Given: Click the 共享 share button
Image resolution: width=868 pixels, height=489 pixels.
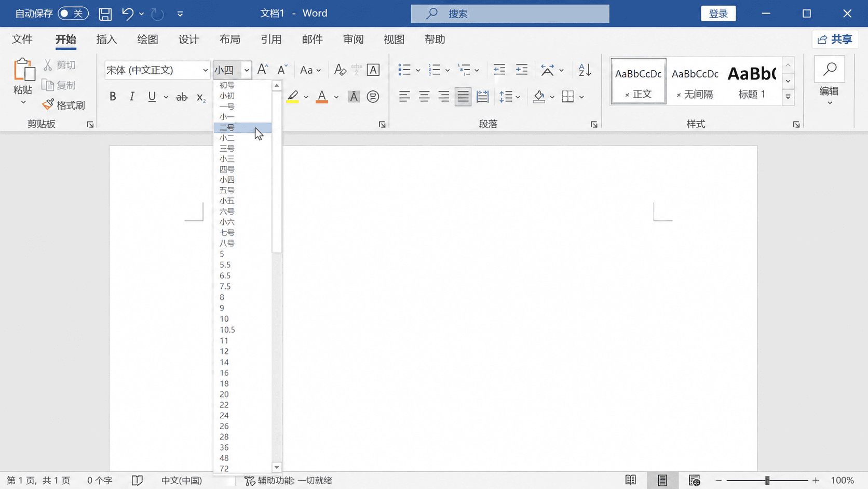Looking at the screenshot, I should coord(835,39).
